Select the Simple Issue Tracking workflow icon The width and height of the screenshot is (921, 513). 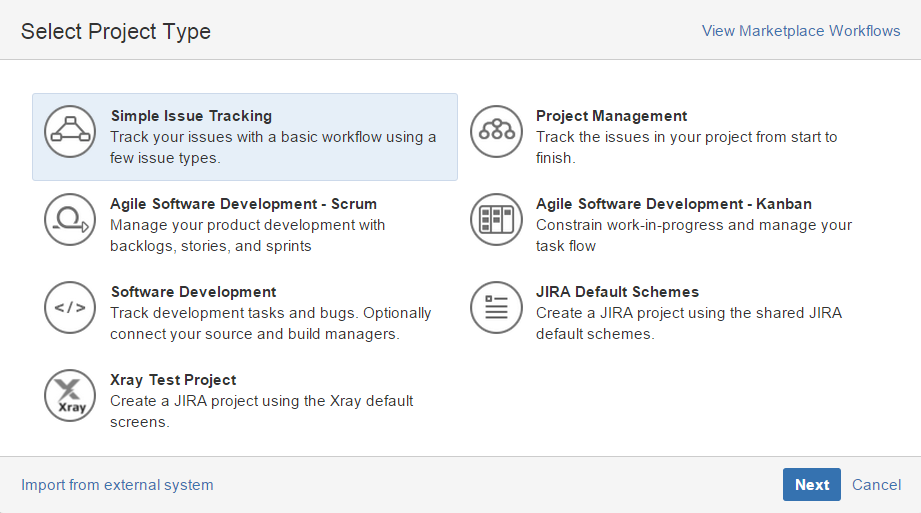[x=70, y=131]
